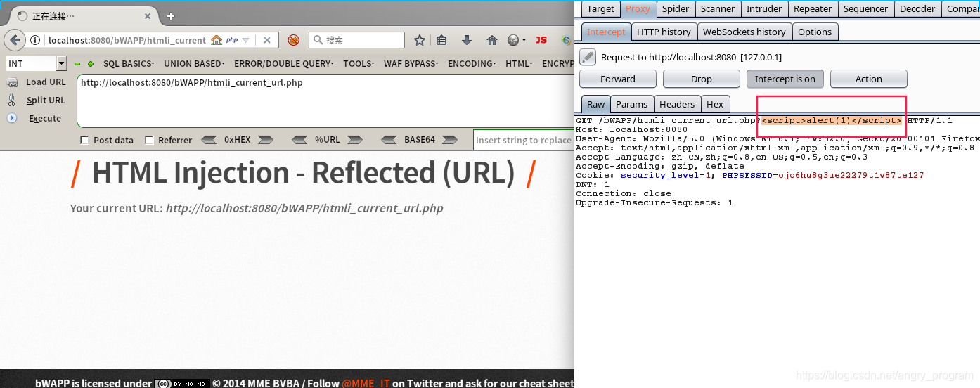Expand the ERROR/DOUBLE QUERY menu

click(x=284, y=63)
